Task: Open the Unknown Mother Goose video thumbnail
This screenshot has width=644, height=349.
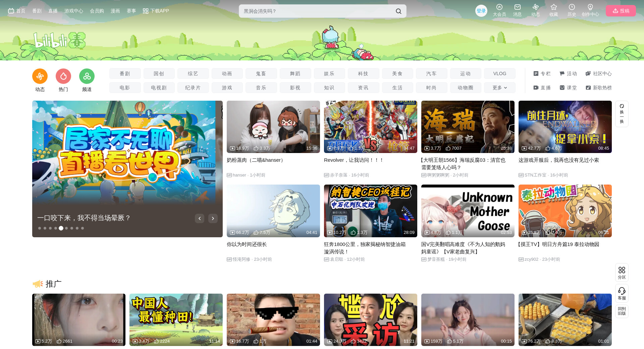Action: coord(468,211)
